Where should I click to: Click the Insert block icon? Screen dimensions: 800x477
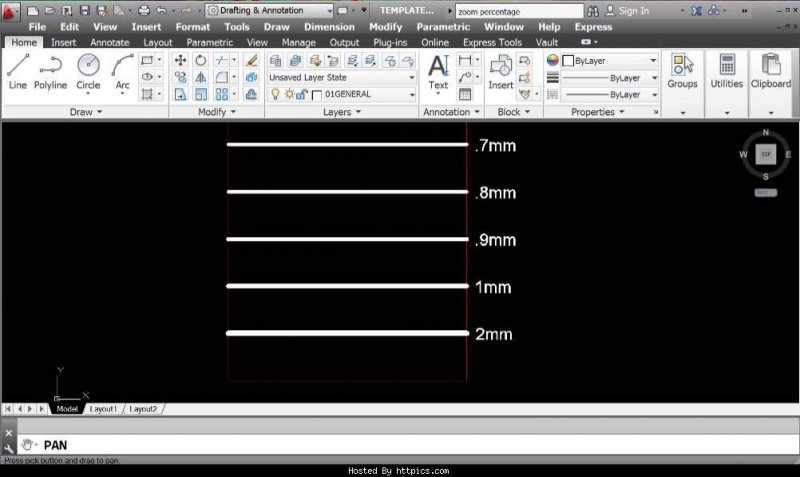coord(501,72)
